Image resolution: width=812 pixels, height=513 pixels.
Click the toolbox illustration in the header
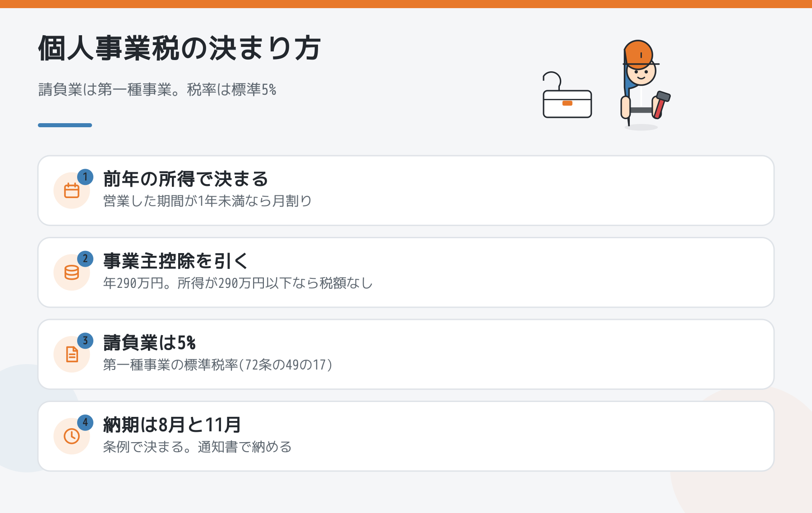pyautogui.click(x=567, y=95)
